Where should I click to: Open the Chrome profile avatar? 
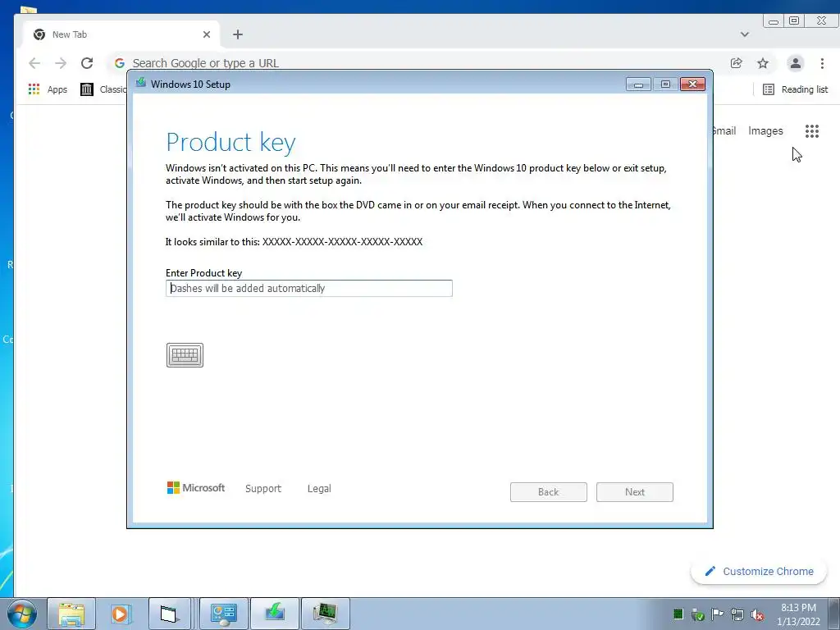click(796, 63)
